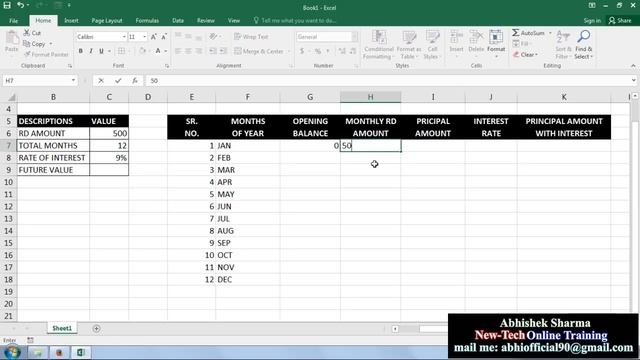
Task: Click the Copy icon in Clipboard group
Action: point(27,44)
